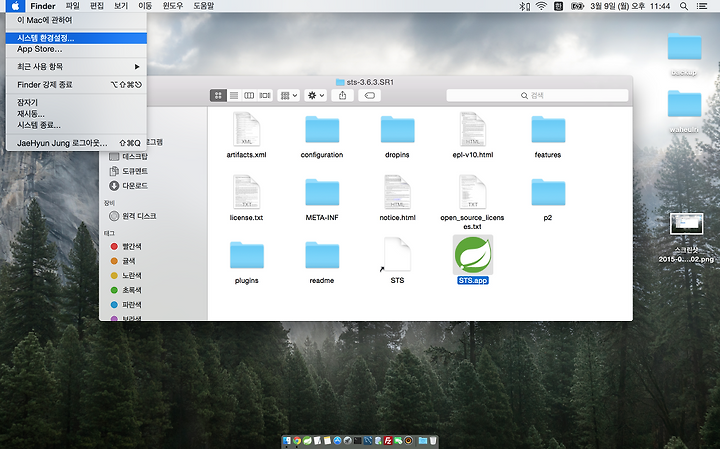Open the 윈도우 menu in menu bar
Screen dimensions: 720x449
[x=173, y=6]
